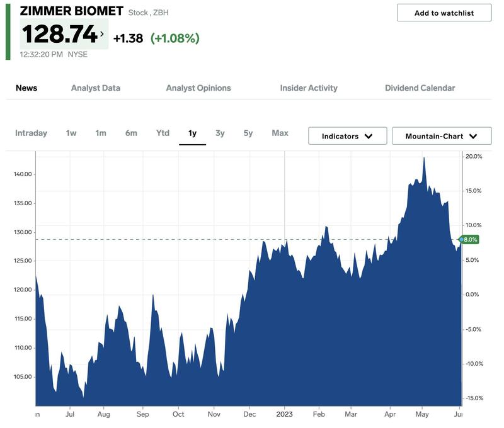The height and width of the screenshot is (428, 504).
Task: Select the 6m chart range
Action: (131, 133)
